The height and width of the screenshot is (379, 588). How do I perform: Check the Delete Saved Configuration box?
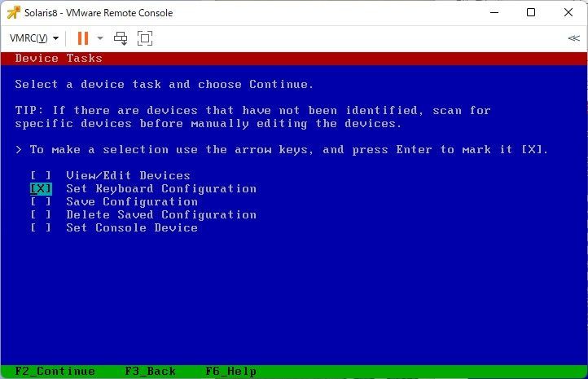coord(41,214)
